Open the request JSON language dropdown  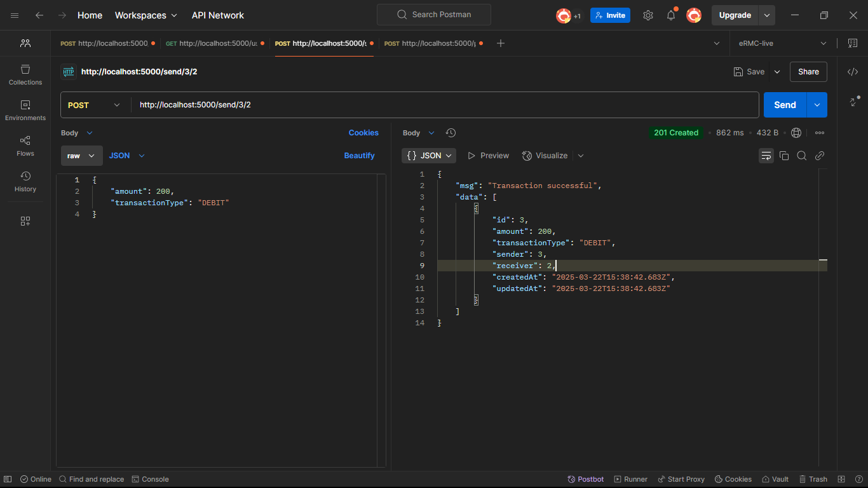point(127,156)
